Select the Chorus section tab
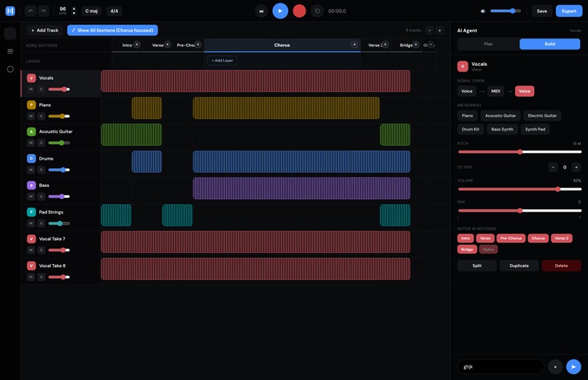 (x=282, y=45)
